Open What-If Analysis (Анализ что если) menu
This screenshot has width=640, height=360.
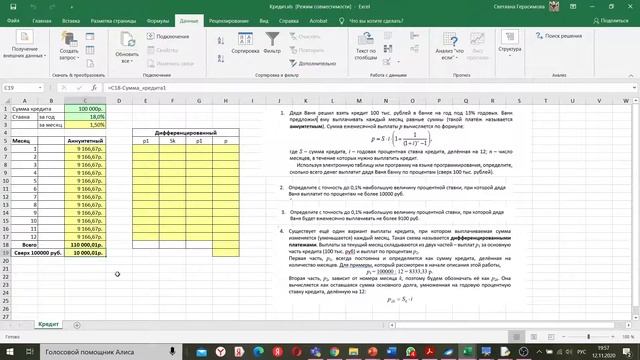pyautogui.click(x=450, y=47)
